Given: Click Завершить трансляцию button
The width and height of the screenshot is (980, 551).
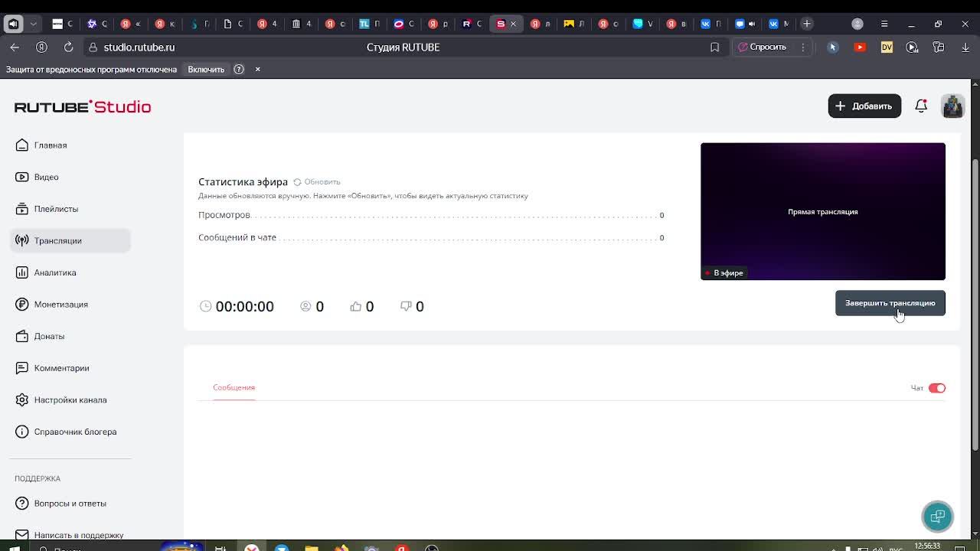Looking at the screenshot, I should [890, 303].
